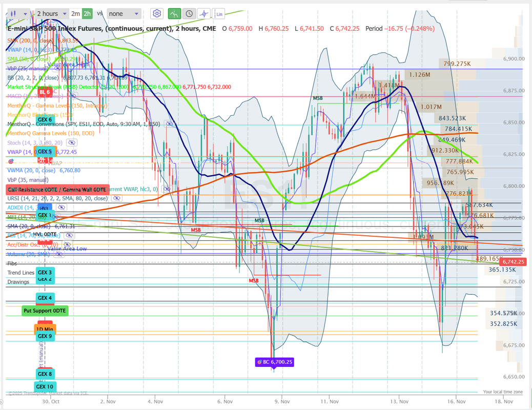The image size is (532, 410).
Task: Click the Drawings legend label
Action: coord(18,282)
